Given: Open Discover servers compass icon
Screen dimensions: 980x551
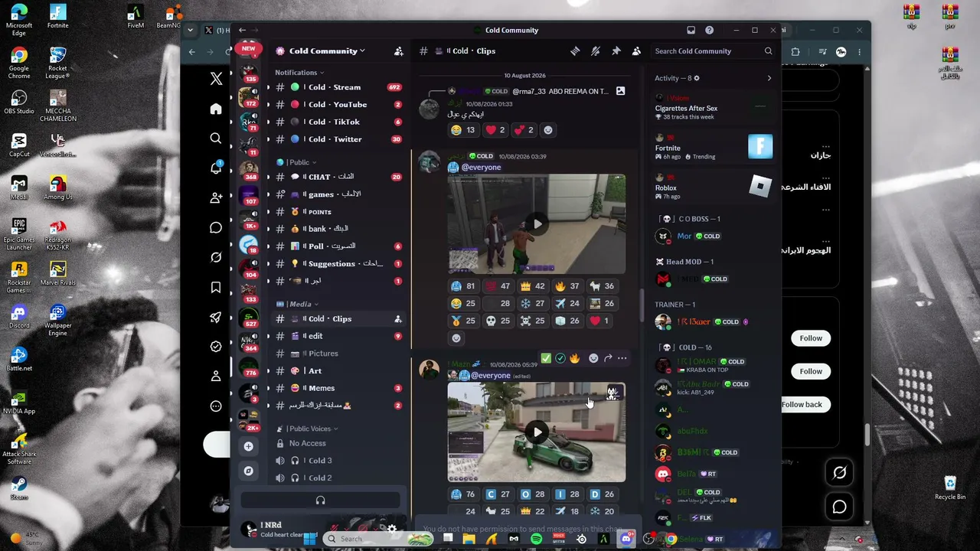Looking at the screenshot, I should [x=248, y=471].
